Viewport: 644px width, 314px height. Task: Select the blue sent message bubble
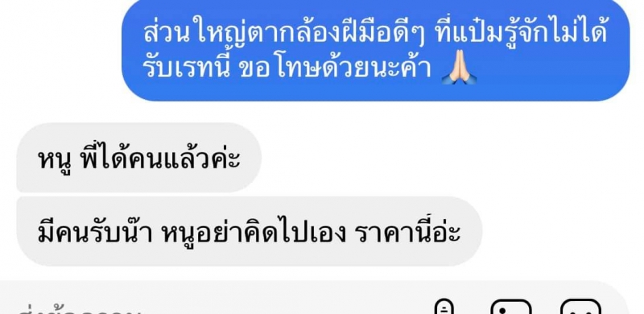pyautogui.click(x=375, y=49)
